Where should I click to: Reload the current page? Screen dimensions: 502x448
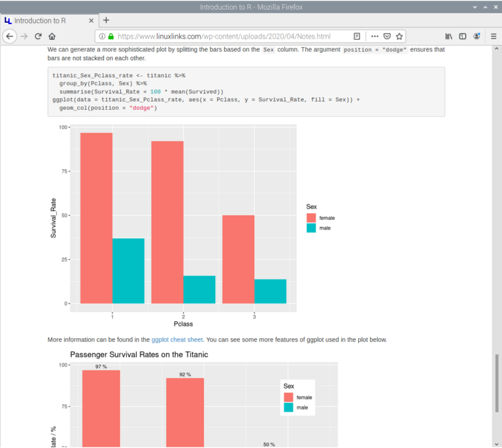point(38,36)
